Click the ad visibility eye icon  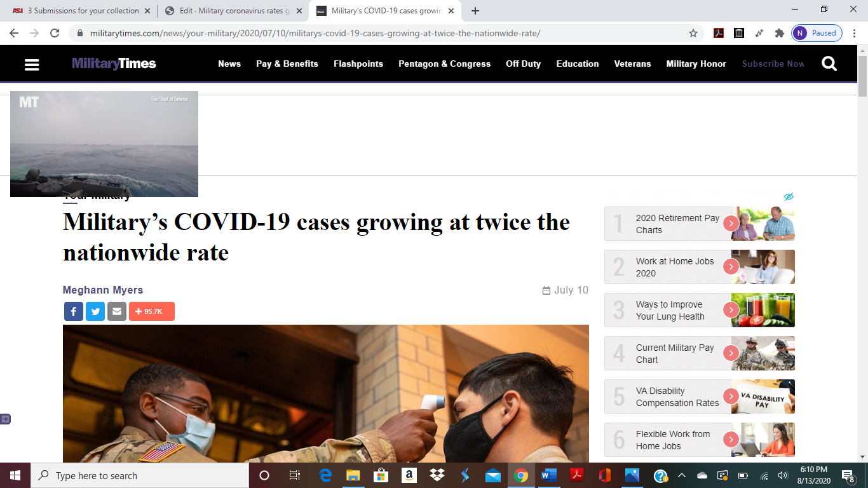coord(789,197)
